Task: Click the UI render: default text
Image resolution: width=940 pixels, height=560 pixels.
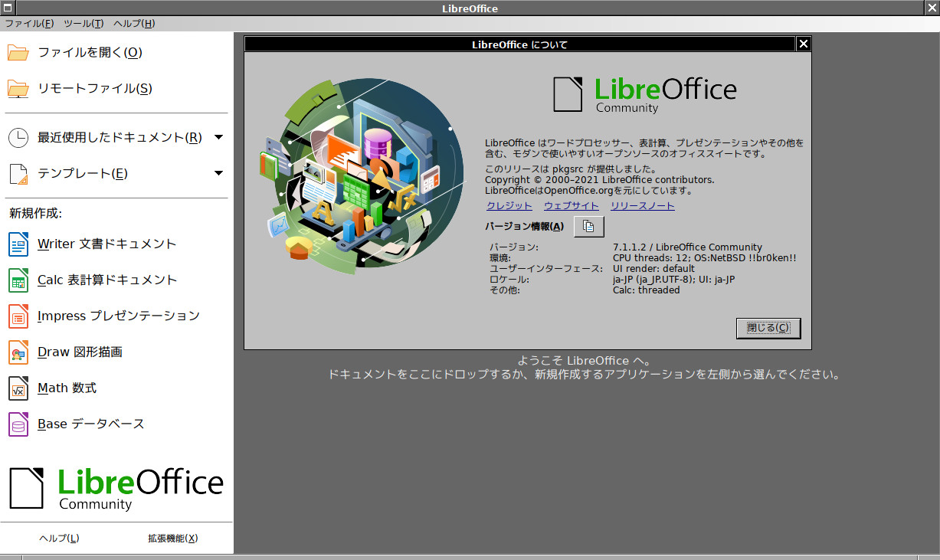Action: pyautogui.click(x=653, y=269)
